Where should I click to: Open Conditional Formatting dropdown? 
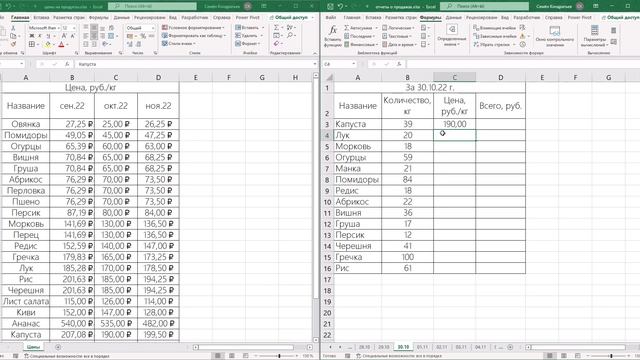click(x=193, y=27)
